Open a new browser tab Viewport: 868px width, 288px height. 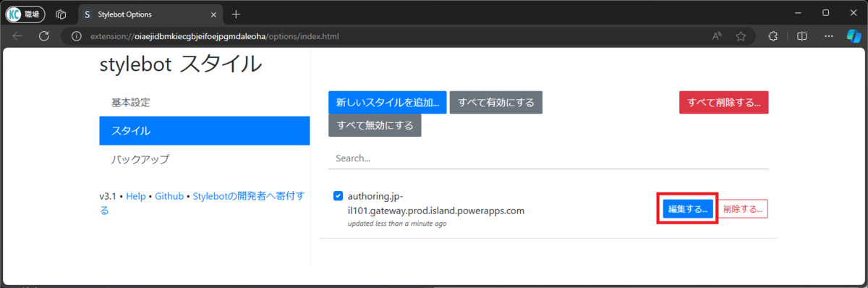coord(236,14)
